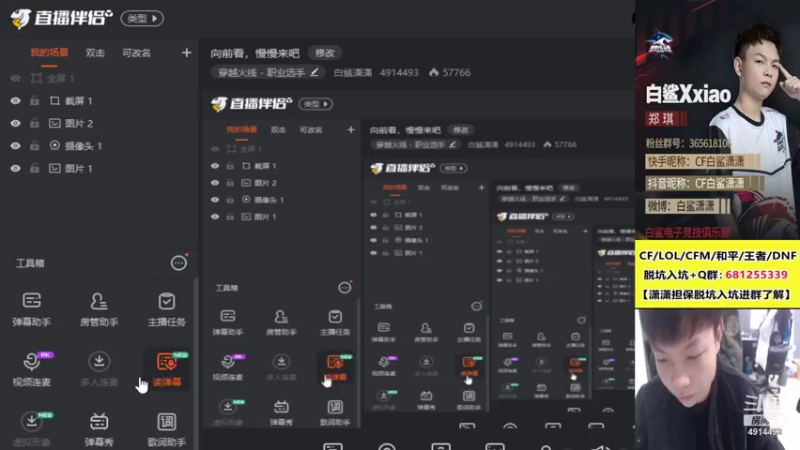The width and height of the screenshot is (800, 450).
Task: Click the main toolbox vertical scrollbar
Action: tap(196, 364)
